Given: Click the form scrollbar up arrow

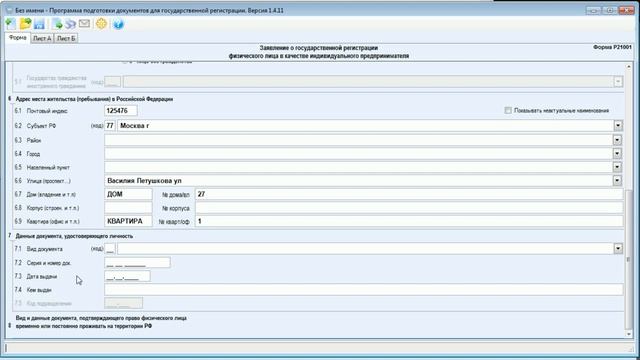Looking at the screenshot, I should [629, 67].
